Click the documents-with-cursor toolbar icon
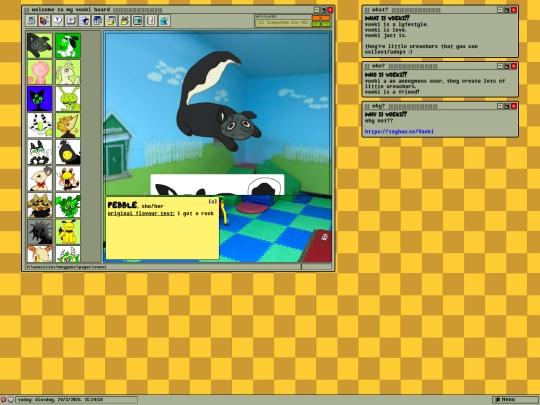Screen dimensions: 540x405 [x=84, y=21]
